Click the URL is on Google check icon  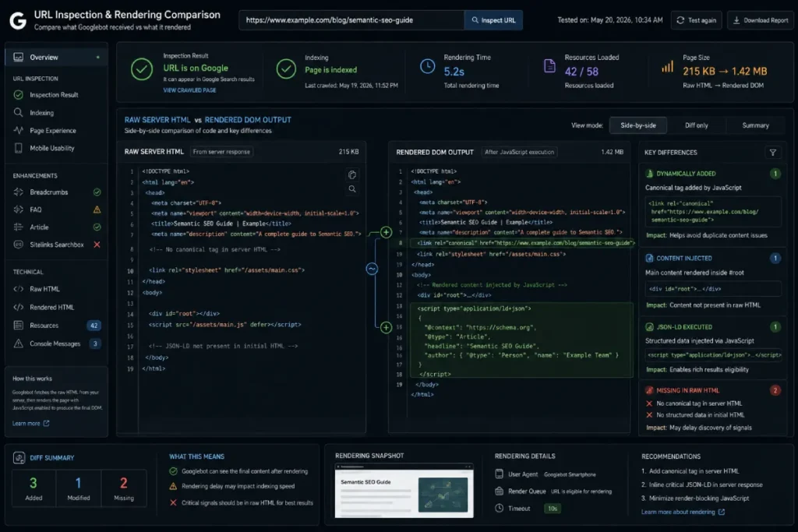[142, 69]
